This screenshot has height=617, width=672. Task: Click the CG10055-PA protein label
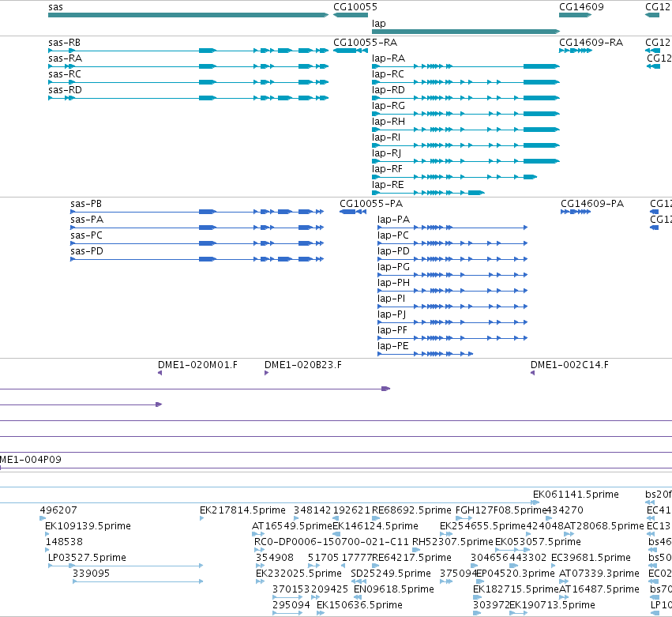(x=371, y=204)
